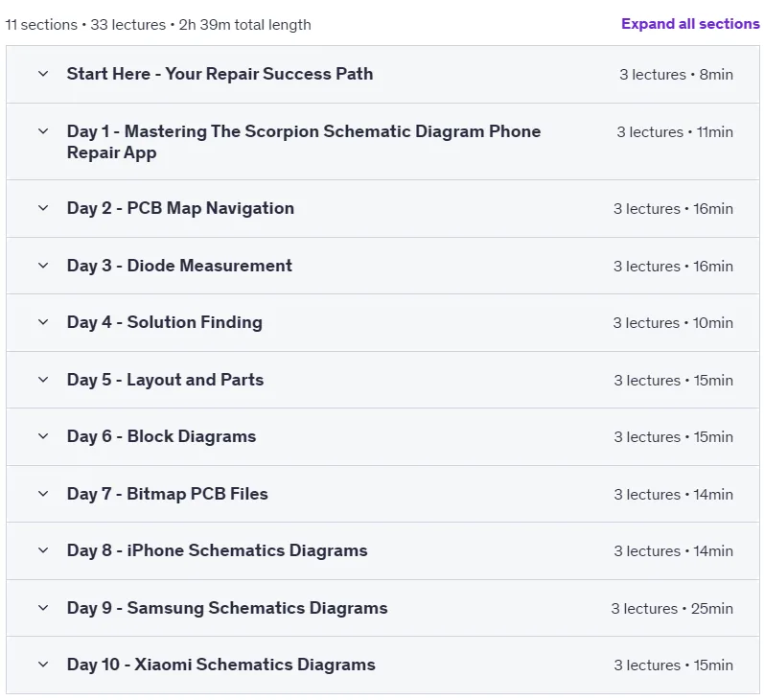This screenshot has width=764, height=700.
Task: Open Day 1 Mastering The Scorpion Schematic title
Action: pos(304,142)
